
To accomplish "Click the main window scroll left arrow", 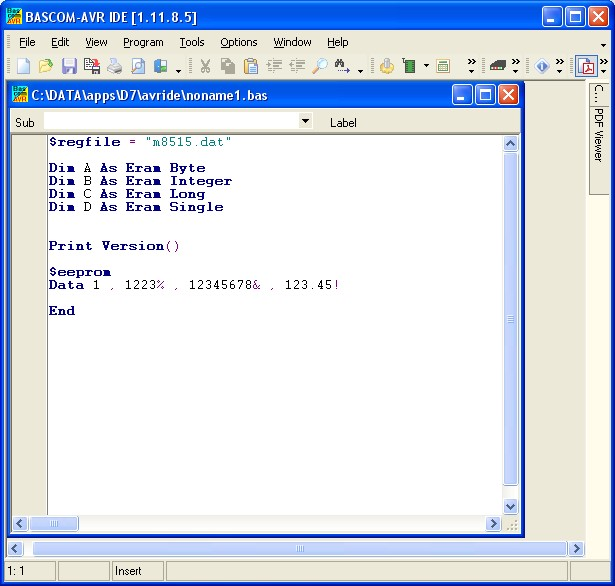I will click(15, 548).
